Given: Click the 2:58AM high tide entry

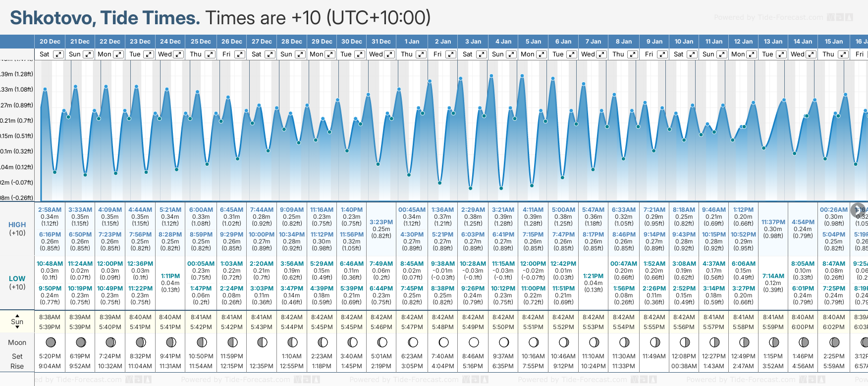Looking at the screenshot, I should [50, 210].
